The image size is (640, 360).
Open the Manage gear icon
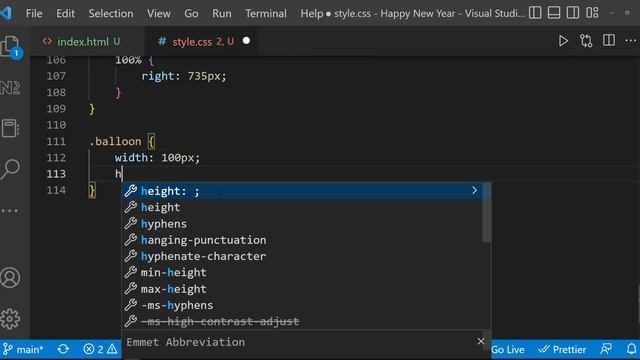[10, 318]
